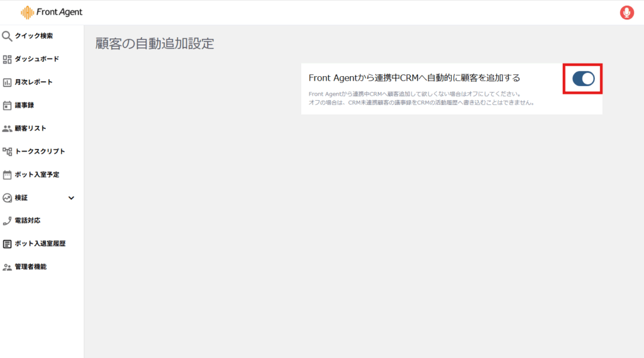Expand the 検証 submenu chevron

(x=71, y=198)
